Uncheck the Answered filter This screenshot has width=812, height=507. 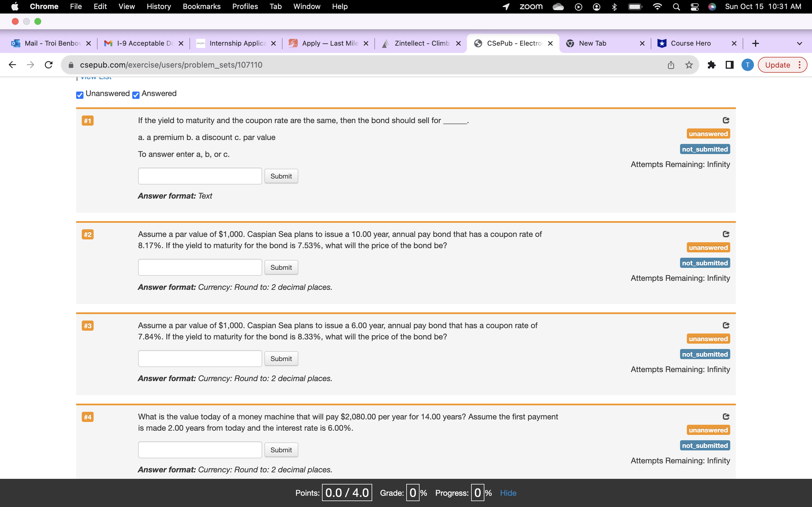coord(135,95)
